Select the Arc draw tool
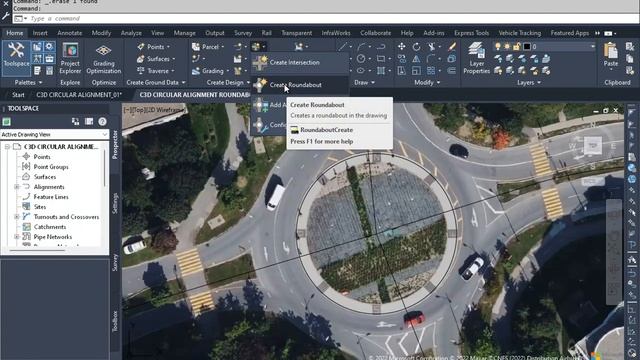 pos(361,47)
